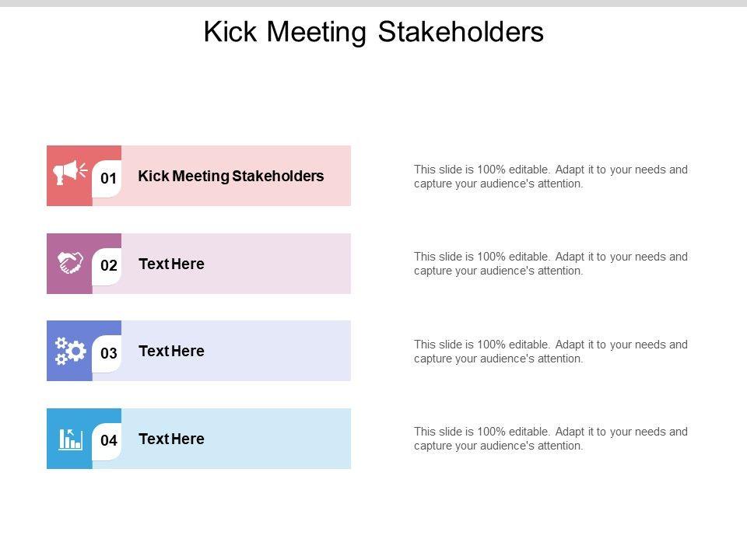Select the 03 number badge
The height and width of the screenshot is (560, 747).
(x=109, y=354)
